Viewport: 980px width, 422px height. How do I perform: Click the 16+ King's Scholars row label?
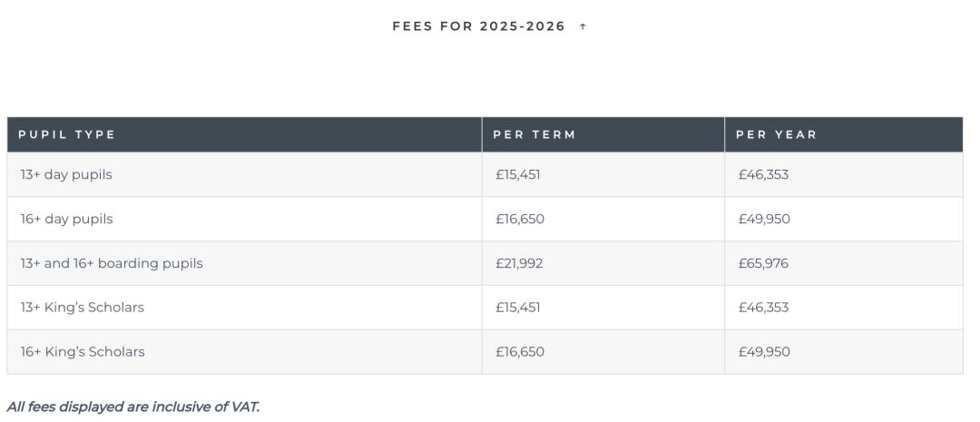coord(83,352)
